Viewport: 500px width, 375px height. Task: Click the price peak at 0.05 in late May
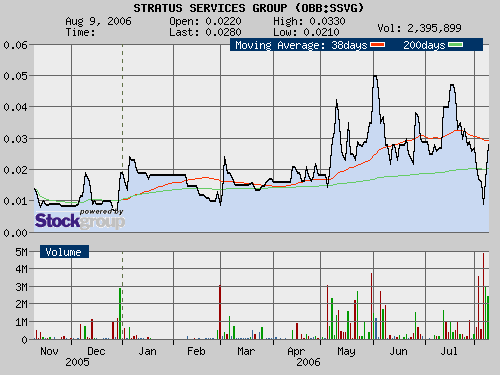click(375, 76)
